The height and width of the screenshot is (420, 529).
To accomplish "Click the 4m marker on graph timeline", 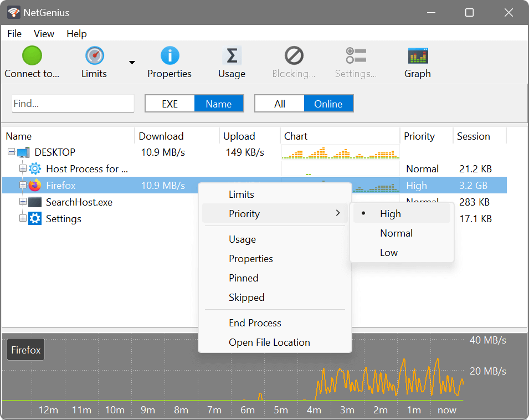I will point(314,410).
